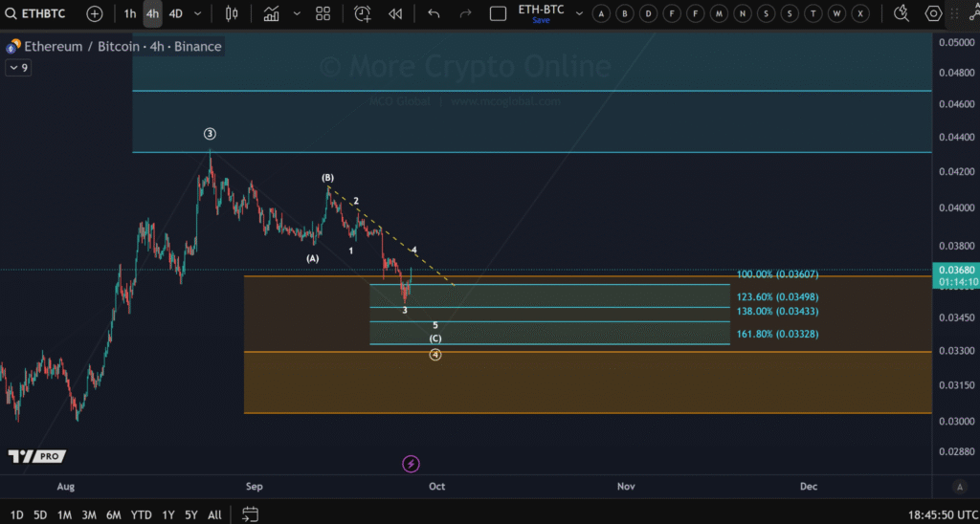Create an alert with the alarm clock icon
The image size is (980, 524).
(362, 13)
